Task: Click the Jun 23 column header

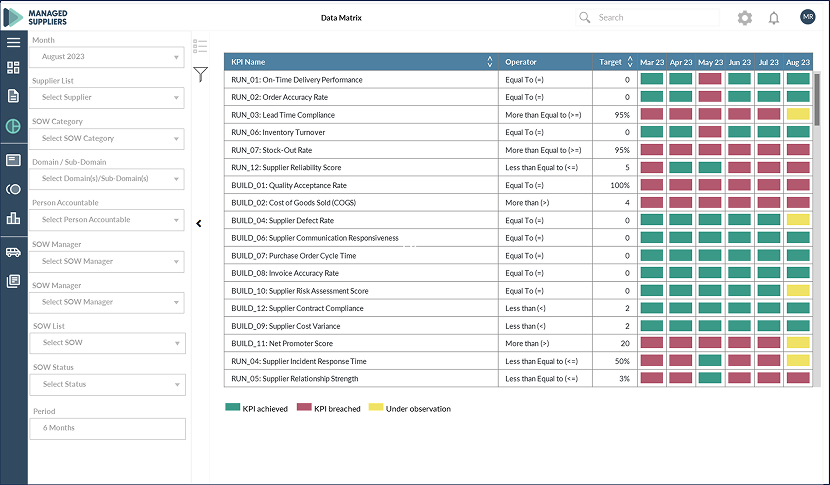Action: [x=739, y=62]
